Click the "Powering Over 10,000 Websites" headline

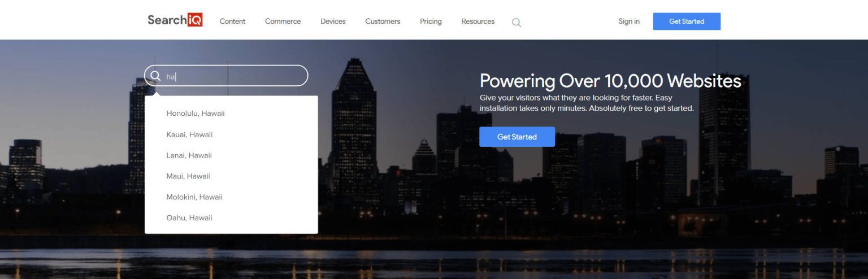pyautogui.click(x=610, y=81)
